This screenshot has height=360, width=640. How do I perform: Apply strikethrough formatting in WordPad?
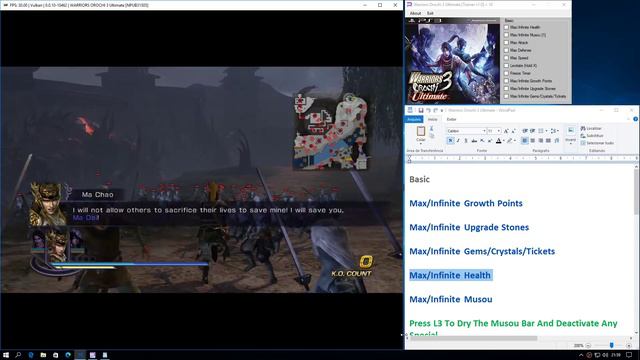tap(474, 140)
